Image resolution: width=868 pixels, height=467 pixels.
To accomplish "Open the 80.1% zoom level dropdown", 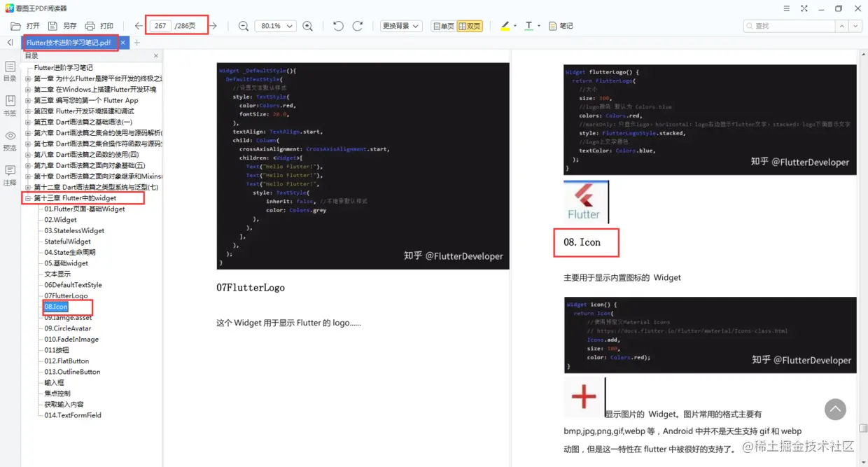I will point(275,26).
